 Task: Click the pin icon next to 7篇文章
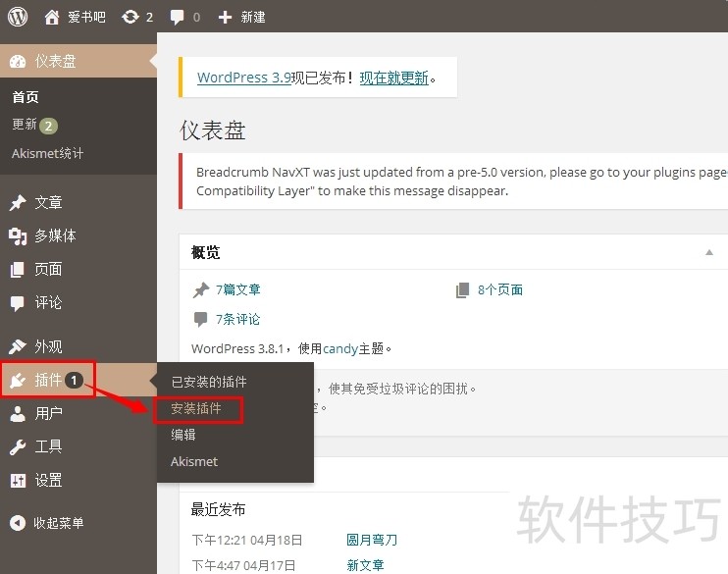201,290
